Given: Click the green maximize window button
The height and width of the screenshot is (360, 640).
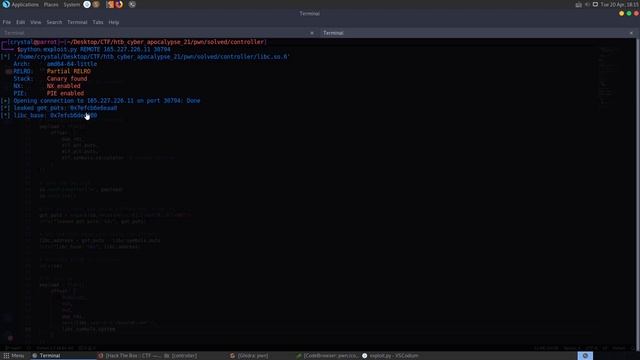Looking at the screenshot, I should pyautogui.click(x=629, y=13).
